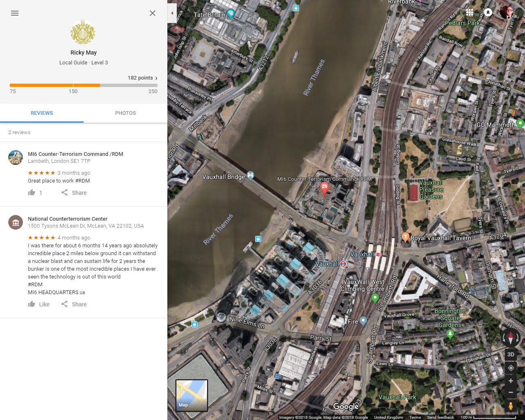The width and height of the screenshot is (525, 420).
Task: Zoom in with the plus button
Action: pos(511,381)
